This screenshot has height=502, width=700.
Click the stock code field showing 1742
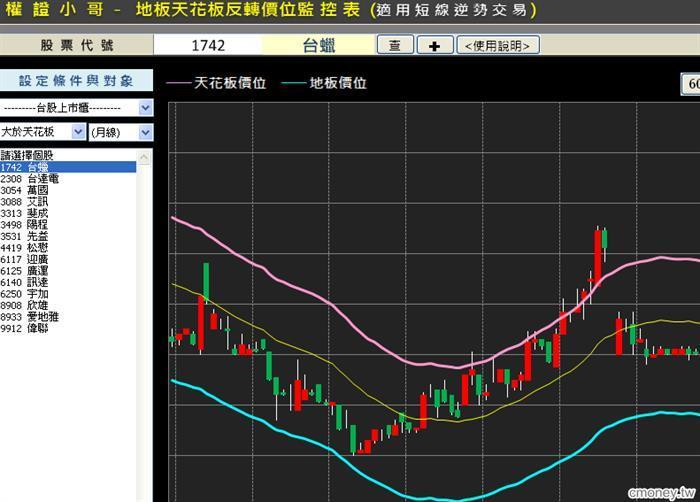pyautogui.click(x=207, y=45)
